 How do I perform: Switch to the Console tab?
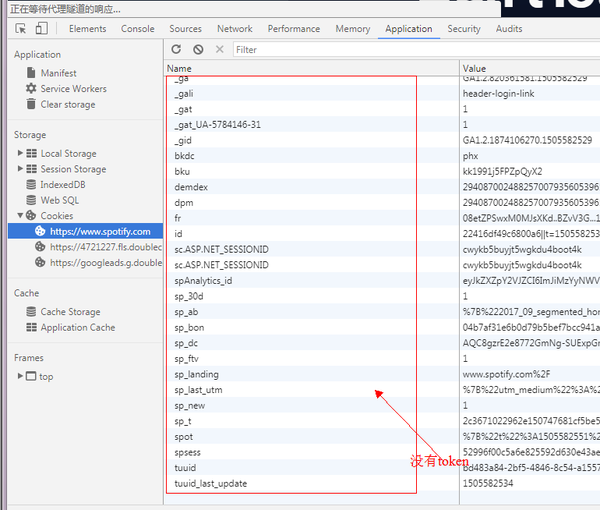coord(138,29)
